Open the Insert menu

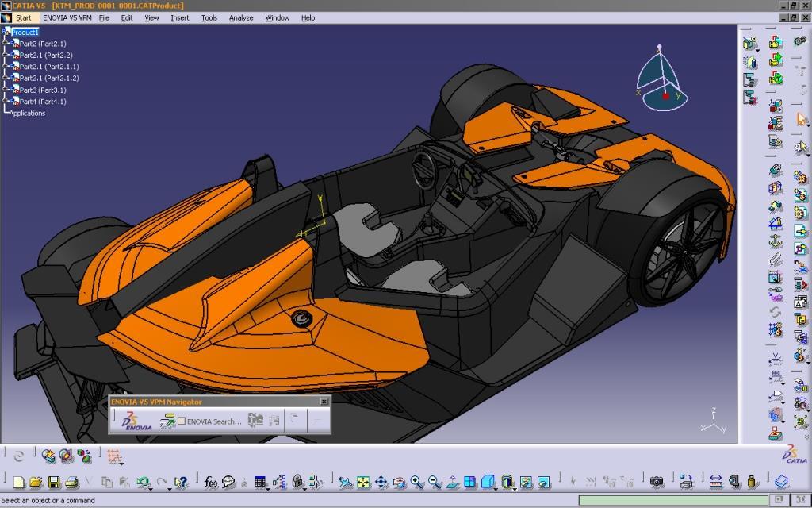tap(180, 17)
